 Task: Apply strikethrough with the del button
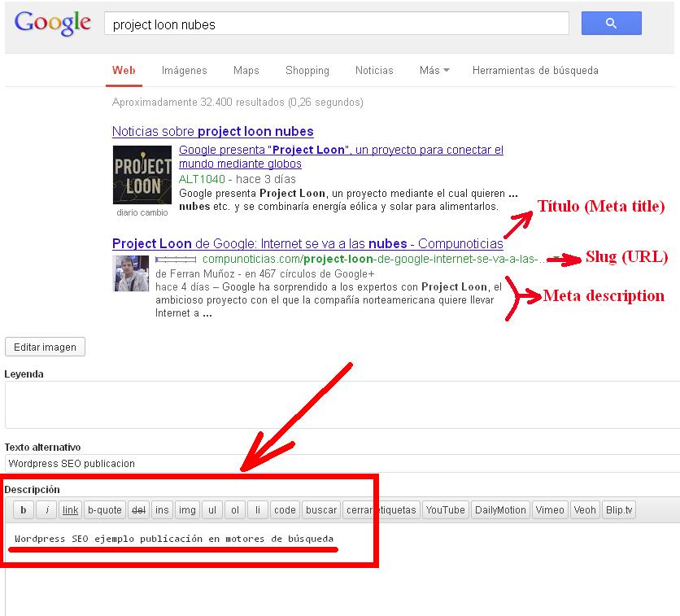coord(138,509)
